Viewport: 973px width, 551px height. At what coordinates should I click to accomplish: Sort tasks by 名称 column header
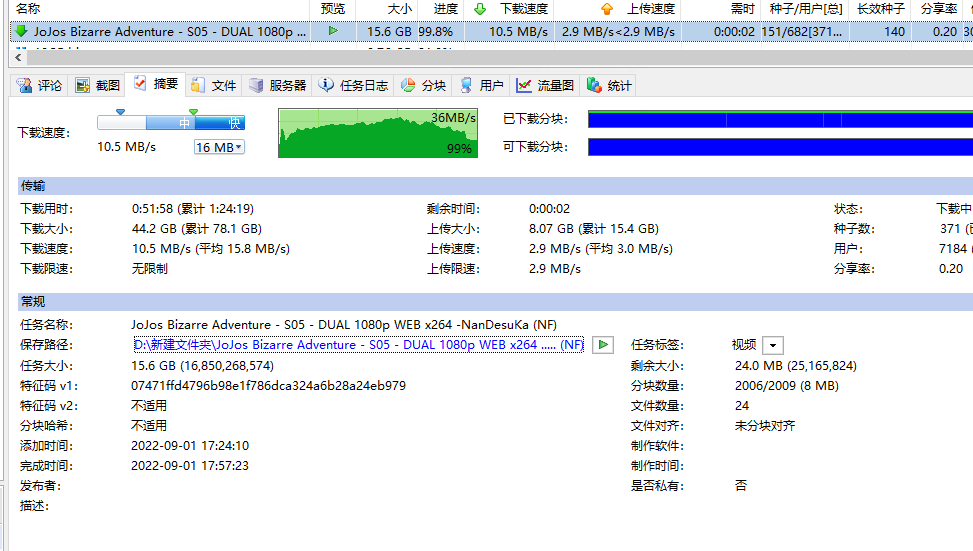tap(28, 9)
